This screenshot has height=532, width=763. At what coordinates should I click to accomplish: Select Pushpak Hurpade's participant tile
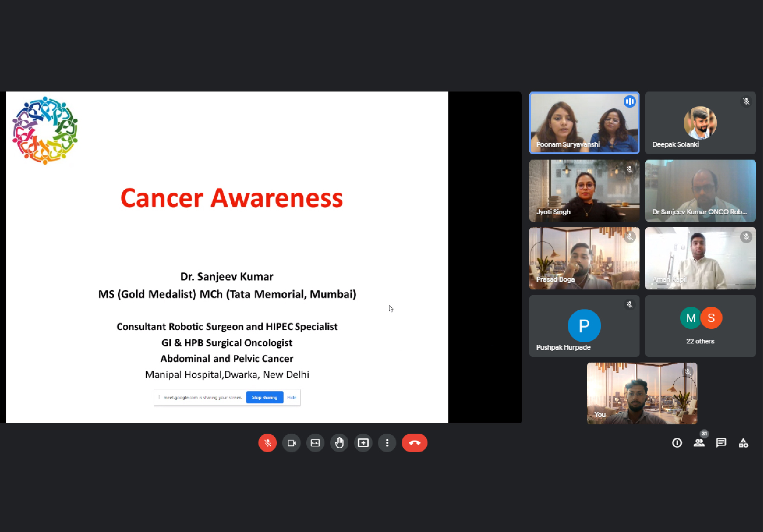(584, 326)
